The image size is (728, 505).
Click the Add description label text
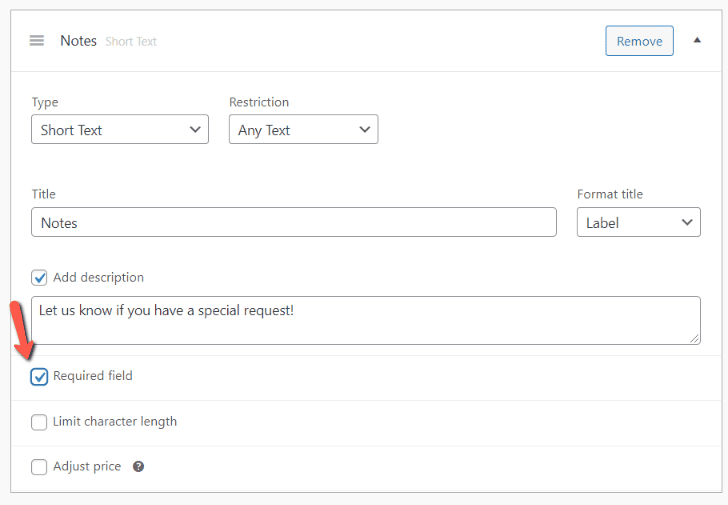(98, 277)
